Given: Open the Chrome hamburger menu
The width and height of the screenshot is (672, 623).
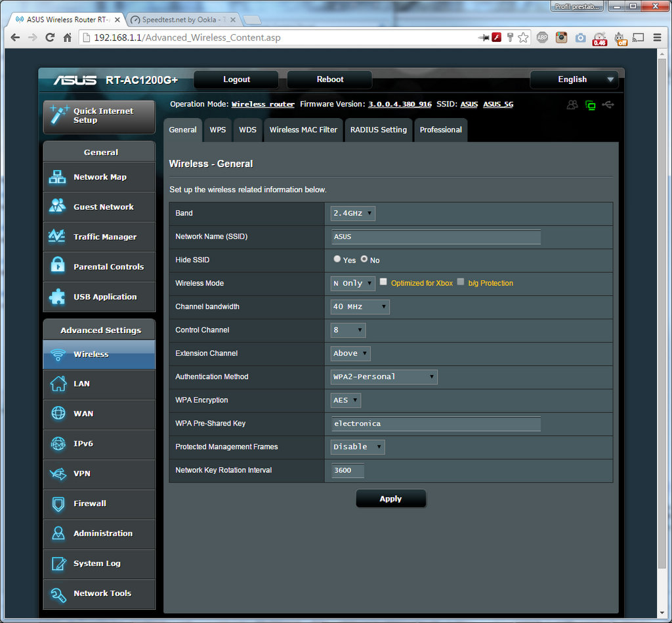Looking at the screenshot, I should tap(657, 37).
